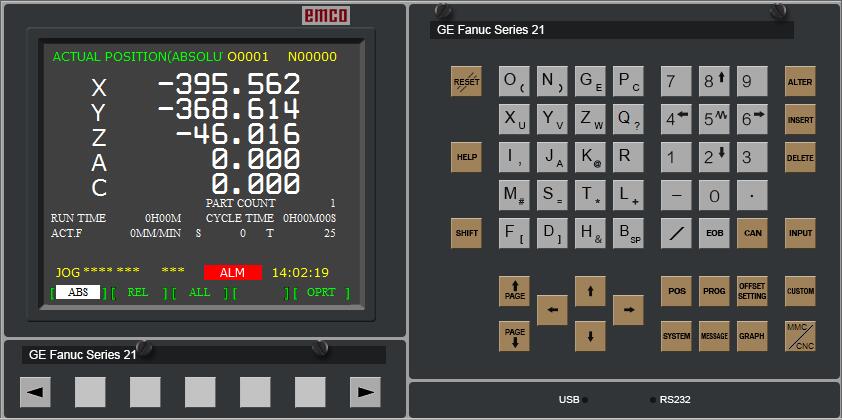Viewport: 842px width, 420px height.
Task: Select the ABS softkey tab
Action: click(78, 293)
